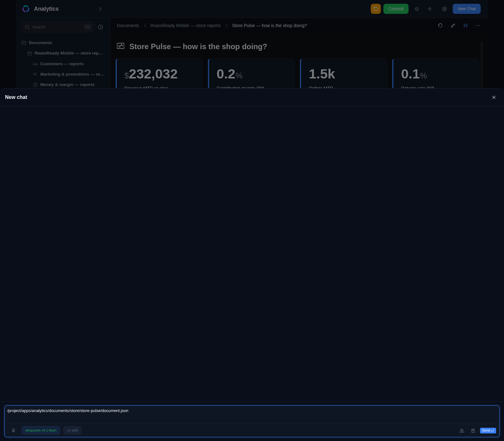Click the megaphone icon beside Marketing
The width and height of the screenshot is (504, 441).
[35, 74]
